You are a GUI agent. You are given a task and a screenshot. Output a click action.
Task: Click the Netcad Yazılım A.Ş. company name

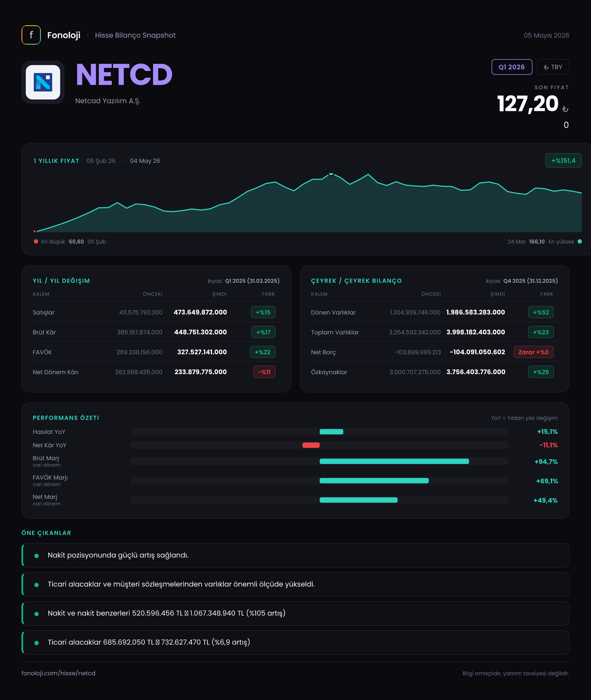pos(108,101)
